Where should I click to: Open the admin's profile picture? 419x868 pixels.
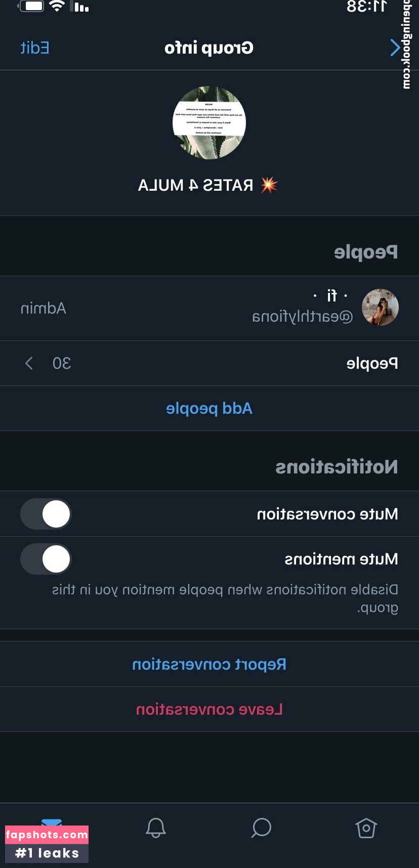tap(380, 308)
